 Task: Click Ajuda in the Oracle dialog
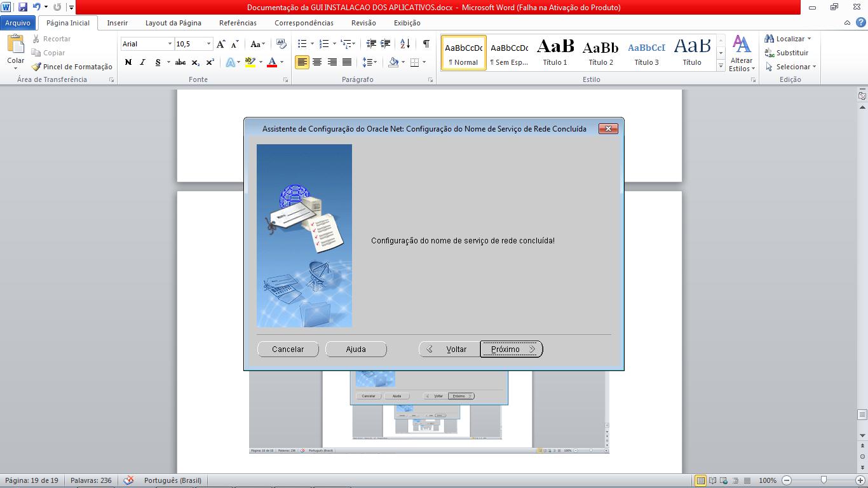[356, 349]
